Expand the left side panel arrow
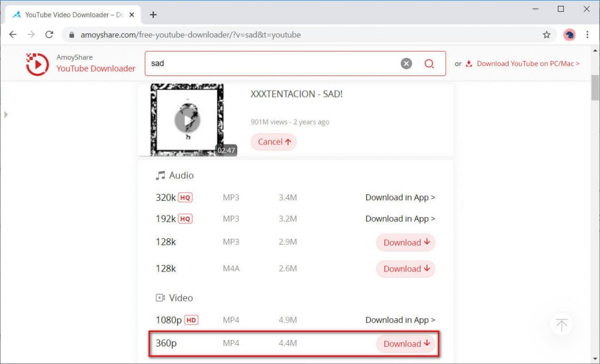The width and height of the screenshot is (600, 364). click(6, 114)
